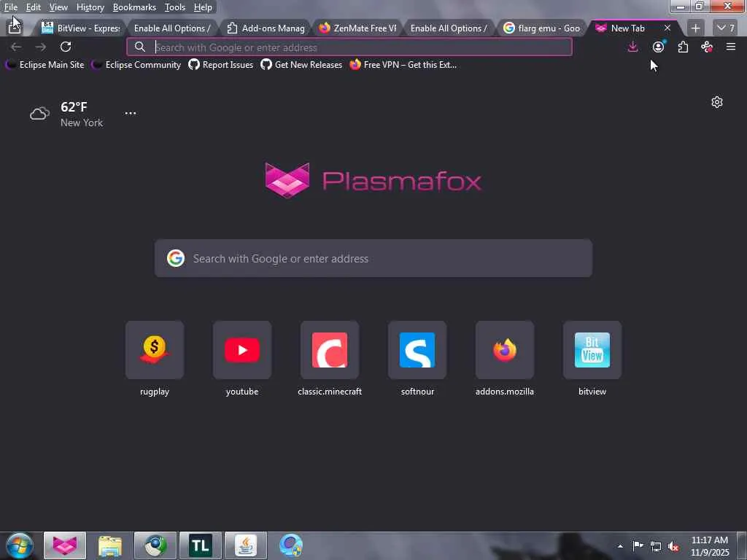Image resolution: width=747 pixels, height=560 pixels.
Task: Click the 62°F temperature reading
Action: [x=74, y=106]
